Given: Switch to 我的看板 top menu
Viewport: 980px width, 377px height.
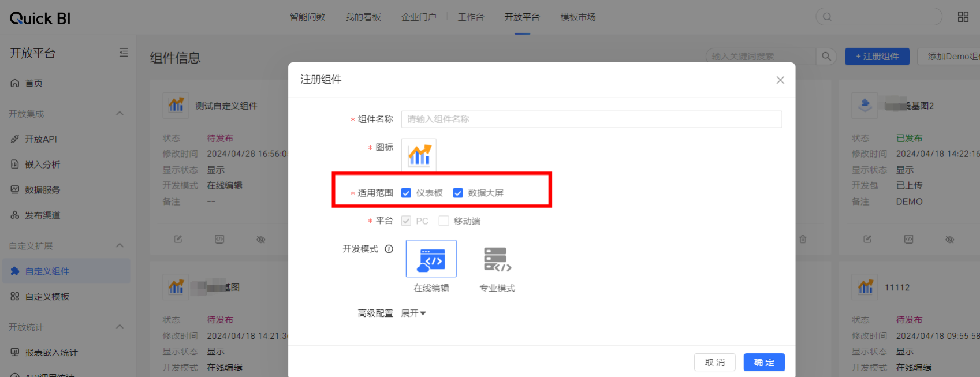Looking at the screenshot, I should [363, 17].
